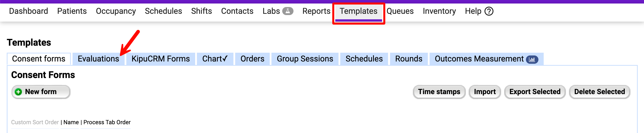
Task: Open the Patients menu item
Action: tap(72, 11)
